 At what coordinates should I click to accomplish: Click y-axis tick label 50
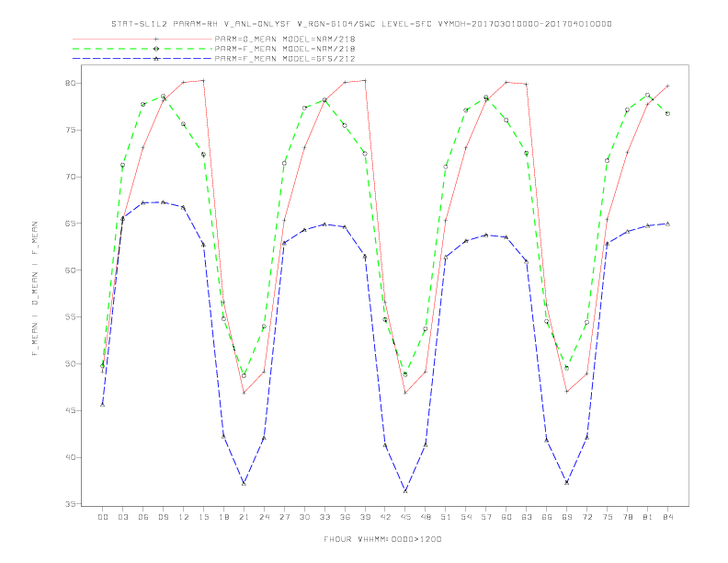[70, 363]
